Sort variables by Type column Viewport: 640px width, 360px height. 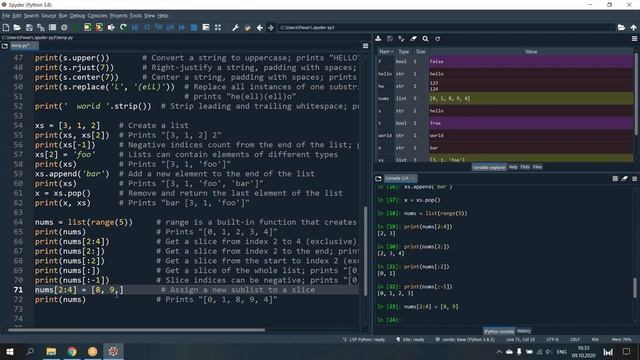tap(404, 51)
